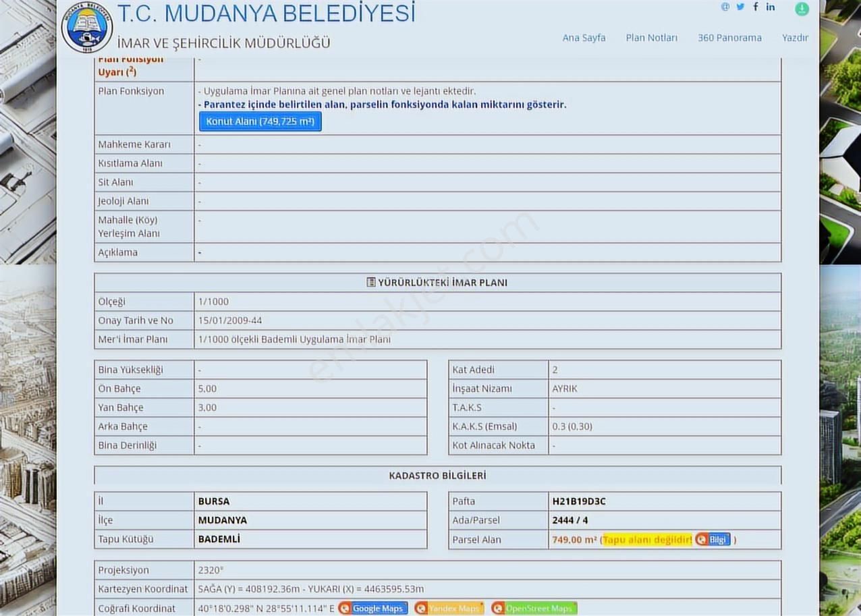
Task: Open the Bilgi info button near Parsel Alan
Action: tap(719, 540)
